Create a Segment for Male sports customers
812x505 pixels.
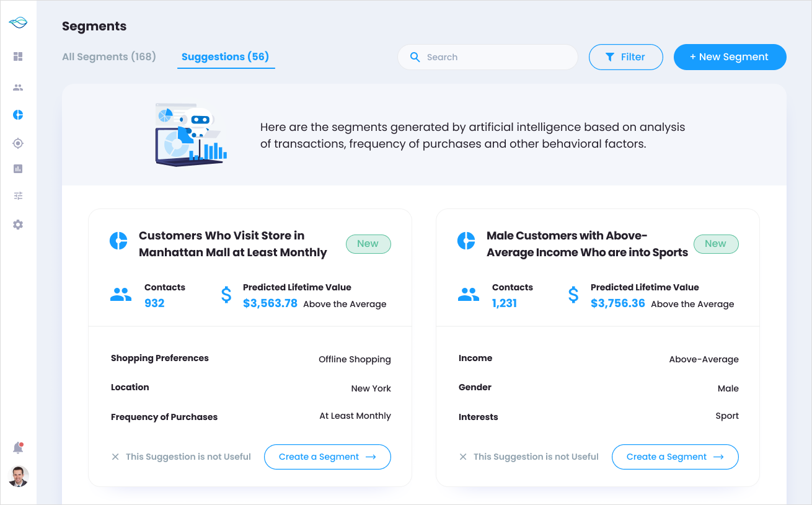point(675,457)
